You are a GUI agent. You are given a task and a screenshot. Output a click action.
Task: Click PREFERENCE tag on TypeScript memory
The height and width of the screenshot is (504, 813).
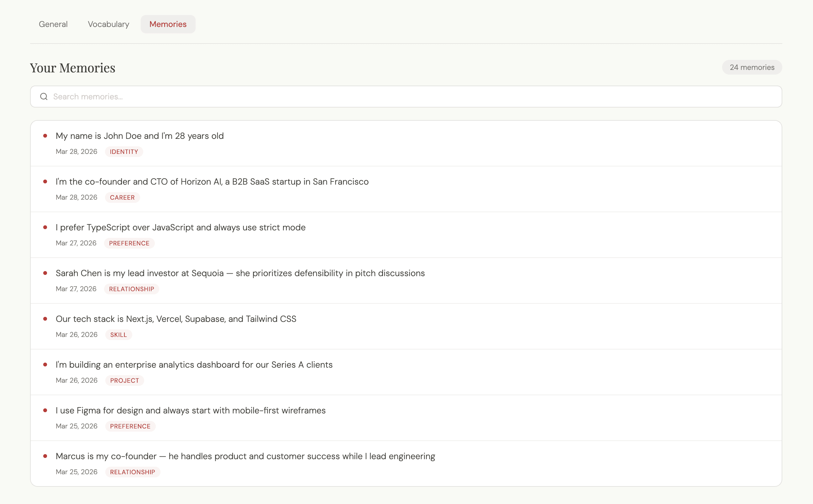tap(129, 243)
